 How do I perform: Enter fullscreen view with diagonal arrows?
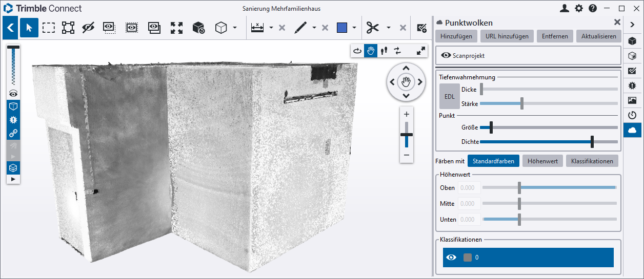420,51
